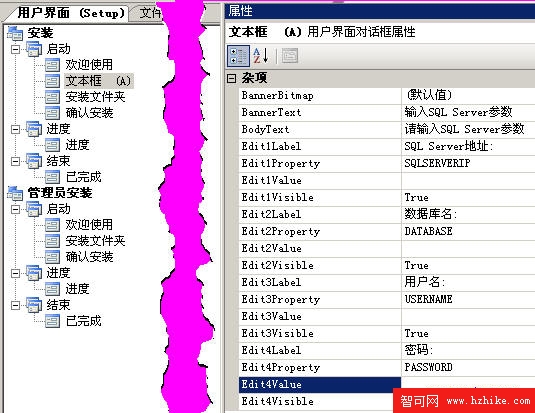Select the Edit1Property property name
This screenshot has height=413, width=535.
281,163
